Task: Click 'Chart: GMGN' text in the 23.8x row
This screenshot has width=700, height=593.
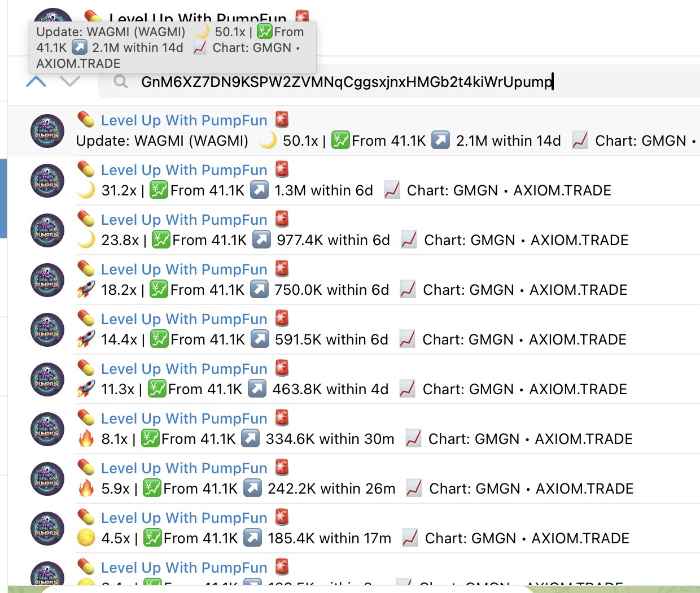Action: (x=470, y=240)
